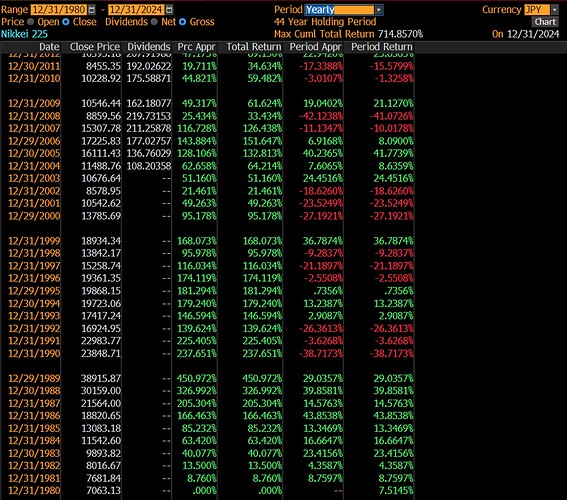Choose Net dividends option

(154, 22)
